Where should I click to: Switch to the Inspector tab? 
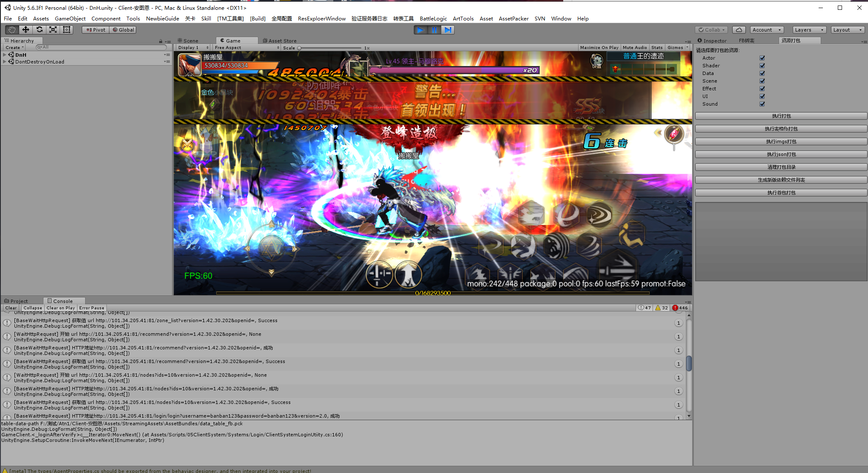[x=712, y=40]
